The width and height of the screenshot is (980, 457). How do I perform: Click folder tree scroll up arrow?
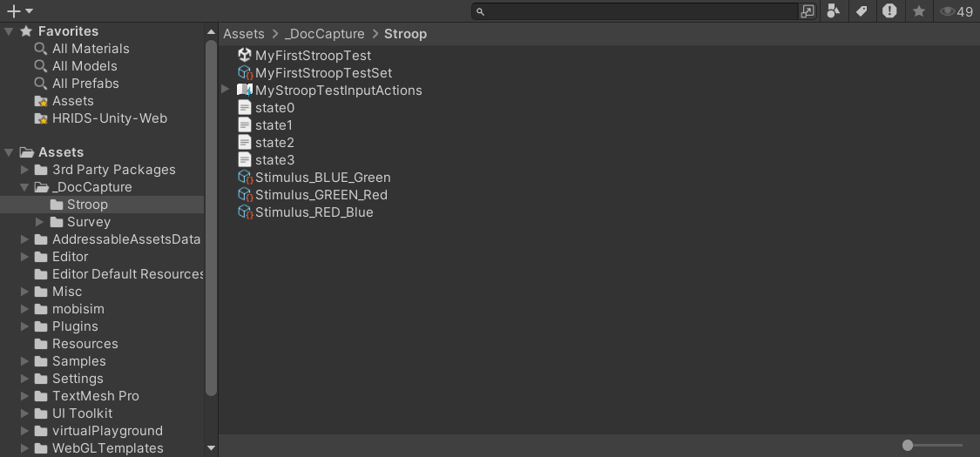click(x=212, y=32)
